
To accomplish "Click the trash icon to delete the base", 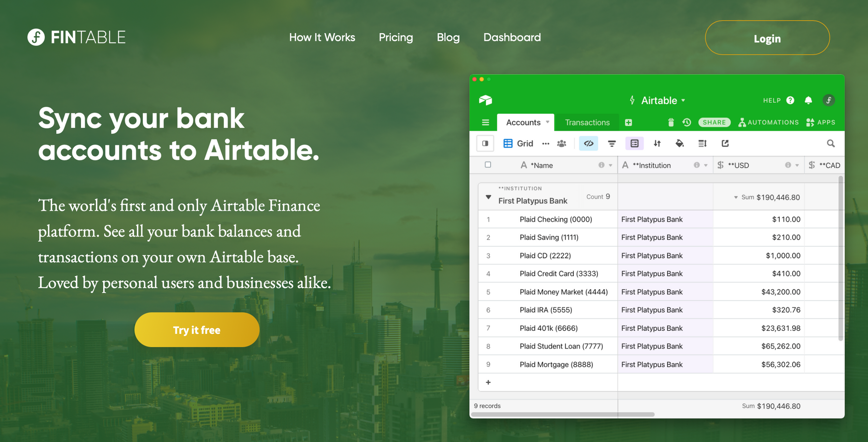I will 672,122.
